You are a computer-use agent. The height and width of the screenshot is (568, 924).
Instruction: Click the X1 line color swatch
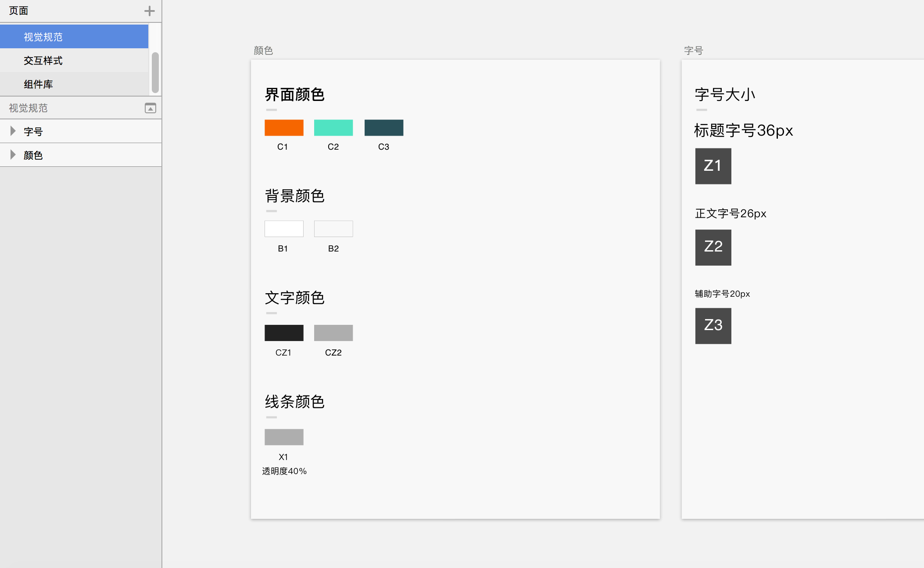pos(284,437)
